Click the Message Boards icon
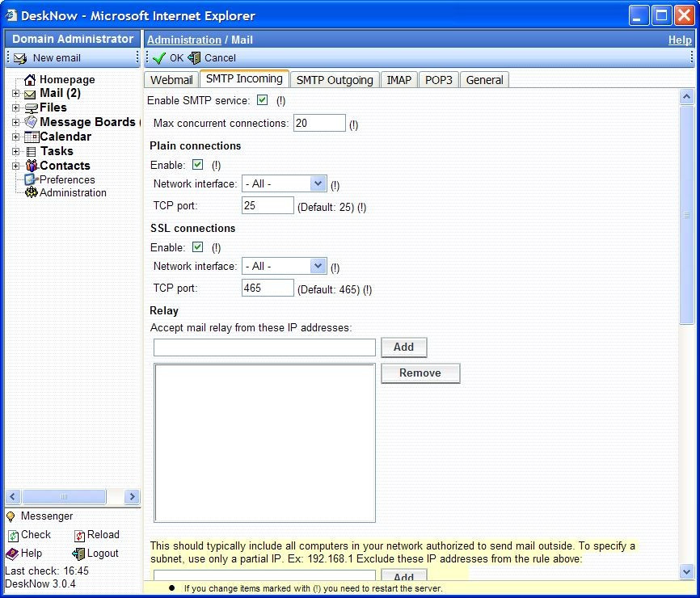700x598 pixels. coord(31,122)
